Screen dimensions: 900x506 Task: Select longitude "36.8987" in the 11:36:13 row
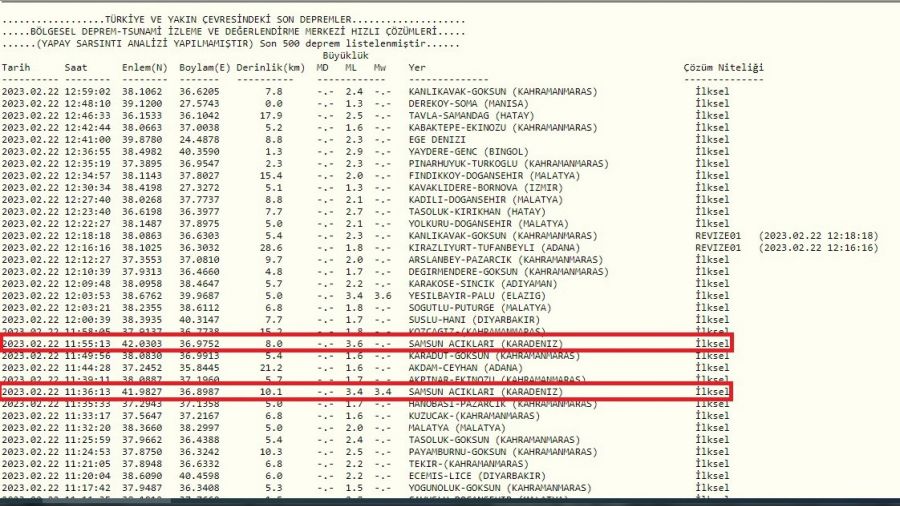click(199, 392)
